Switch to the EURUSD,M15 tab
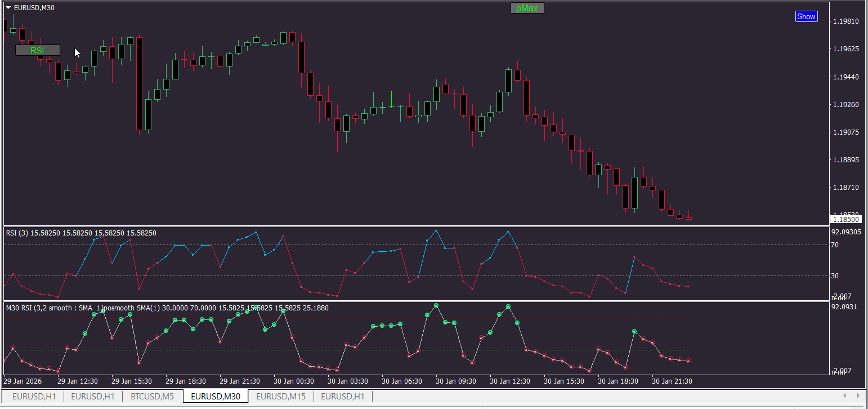The image size is (868, 409). [x=280, y=396]
